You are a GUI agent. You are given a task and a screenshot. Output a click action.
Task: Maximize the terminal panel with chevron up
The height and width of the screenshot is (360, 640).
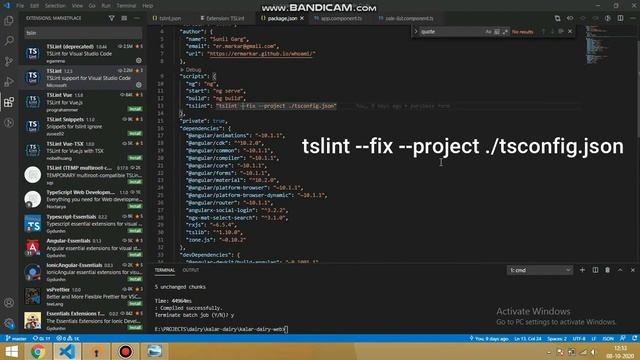click(620, 270)
